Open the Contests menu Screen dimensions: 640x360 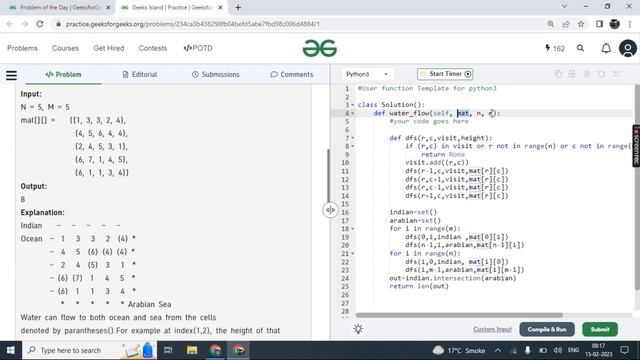click(153, 48)
